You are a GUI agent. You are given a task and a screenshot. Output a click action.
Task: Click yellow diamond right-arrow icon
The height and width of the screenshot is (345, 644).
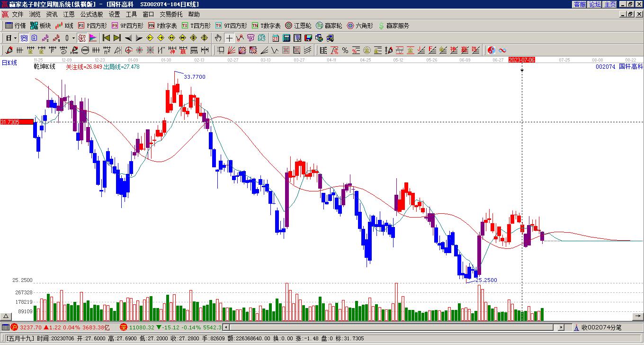point(161,38)
